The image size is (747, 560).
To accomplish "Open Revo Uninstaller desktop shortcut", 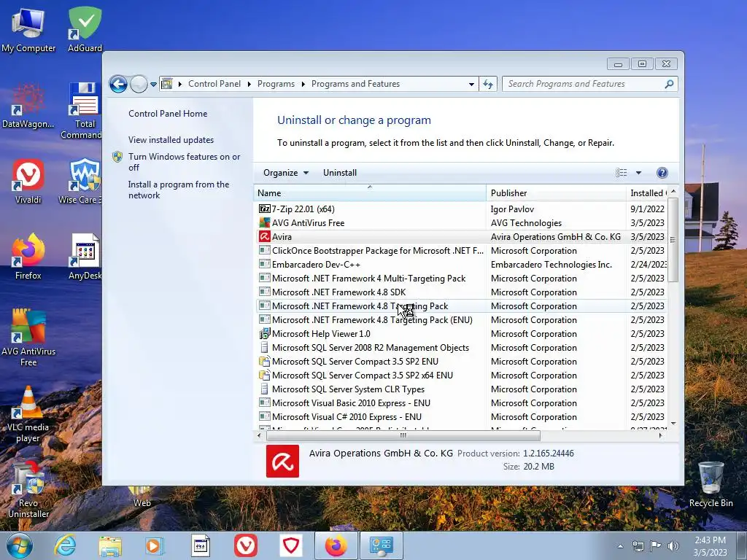I will tap(28, 489).
